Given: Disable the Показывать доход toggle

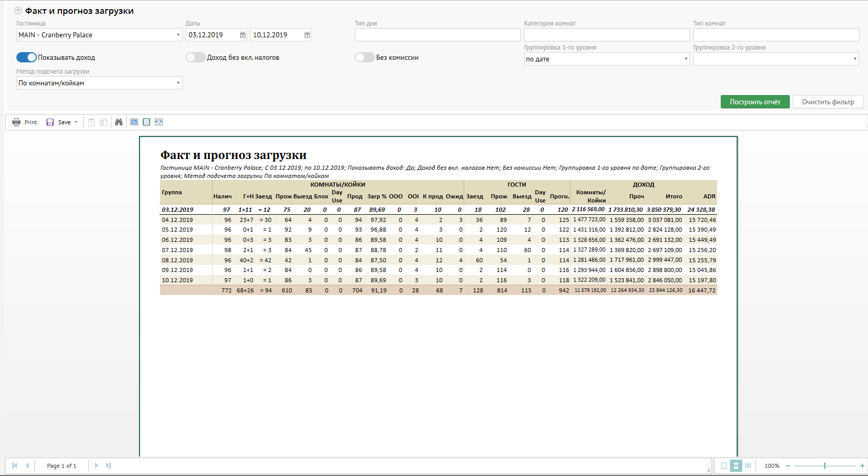Looking at the screenshot, I should (x=27, y=57).
